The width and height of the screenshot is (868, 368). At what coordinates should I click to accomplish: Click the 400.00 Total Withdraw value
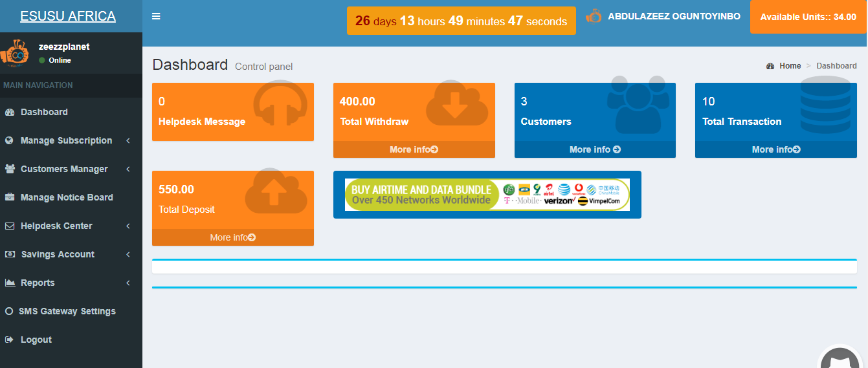[x=357, y=102]
